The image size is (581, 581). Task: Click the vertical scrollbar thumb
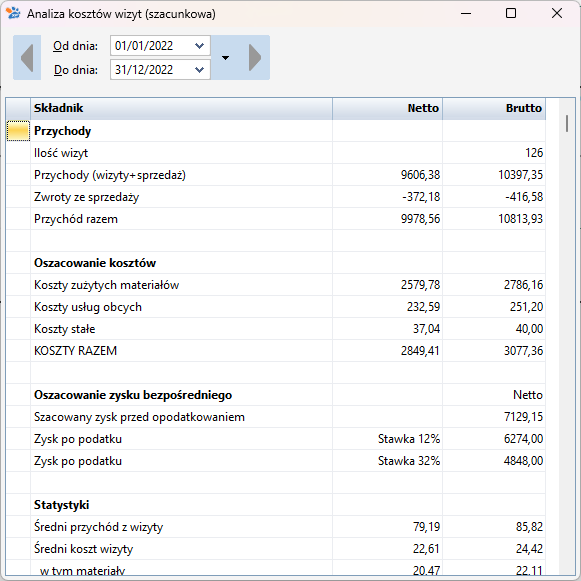(x=567, y=123)
